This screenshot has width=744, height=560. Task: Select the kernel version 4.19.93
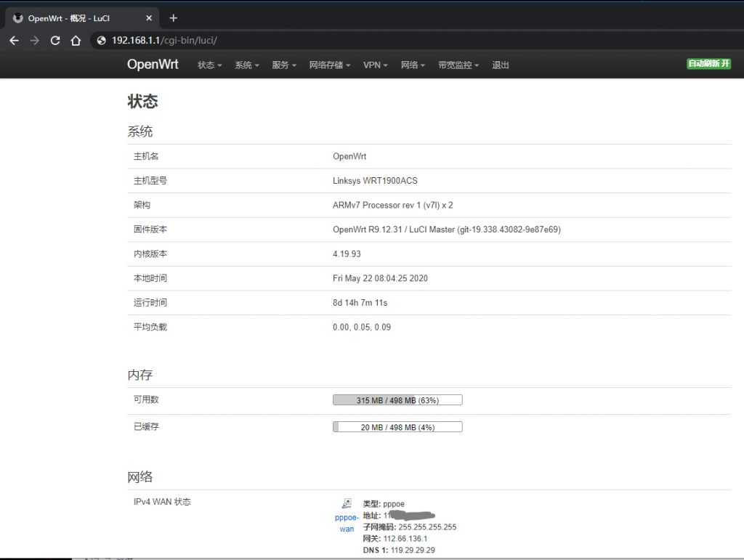click(347, 254)
